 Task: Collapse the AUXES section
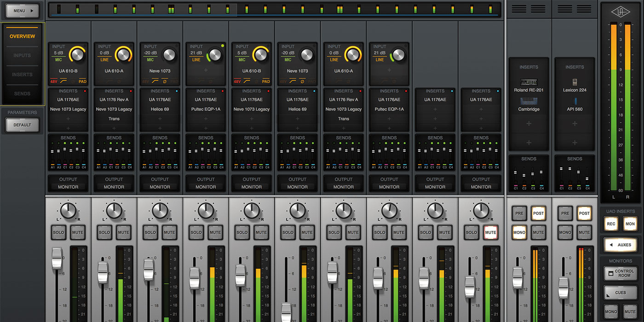(621, 245)
